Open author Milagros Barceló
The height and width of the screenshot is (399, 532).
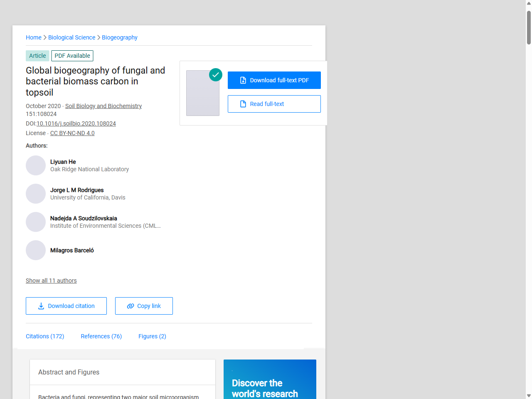72,250
